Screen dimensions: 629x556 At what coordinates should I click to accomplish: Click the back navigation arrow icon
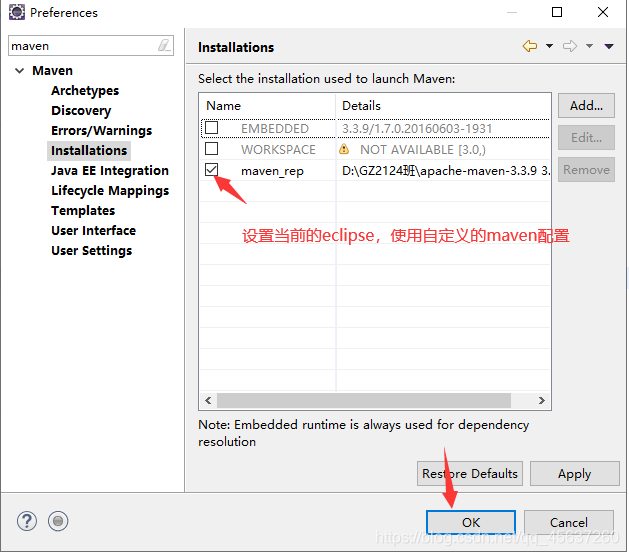point(530,46)
